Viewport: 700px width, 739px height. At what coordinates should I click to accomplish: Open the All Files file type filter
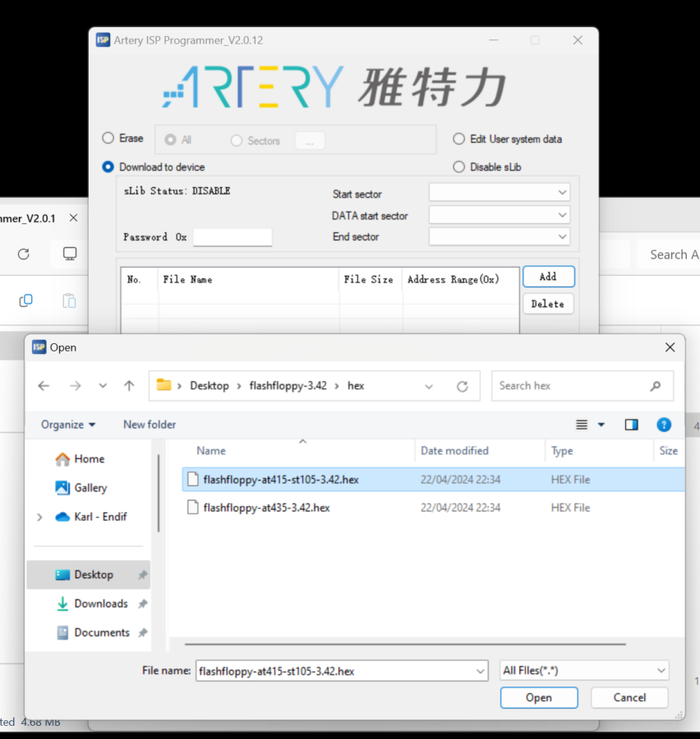(584, 671)
